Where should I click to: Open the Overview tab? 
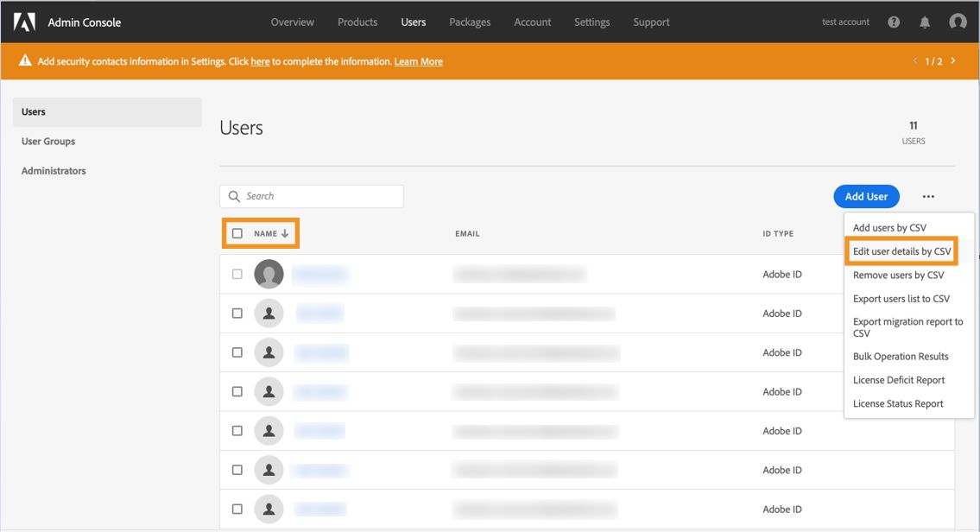point(293,22)
